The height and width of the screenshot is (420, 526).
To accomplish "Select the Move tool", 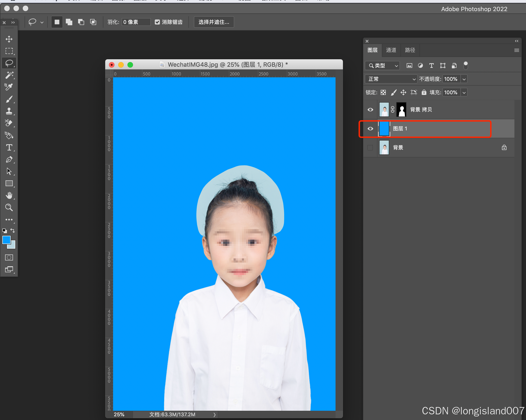I will [9, 39].
